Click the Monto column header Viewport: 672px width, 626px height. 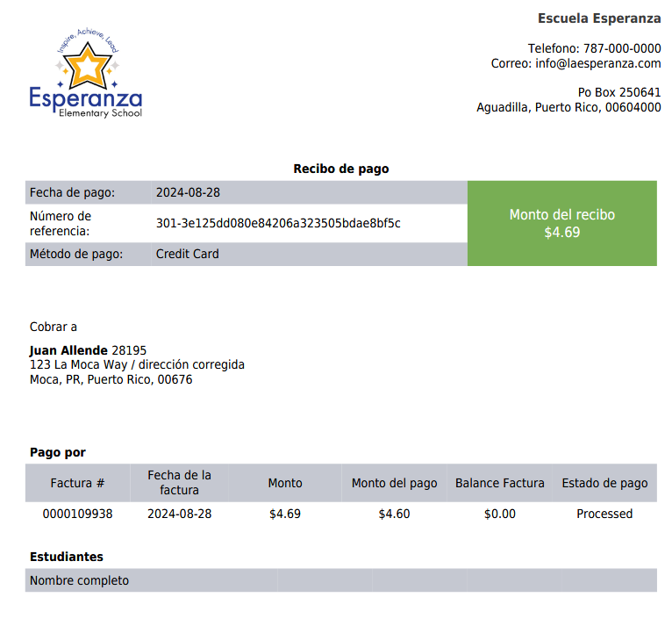coord(285,483)
